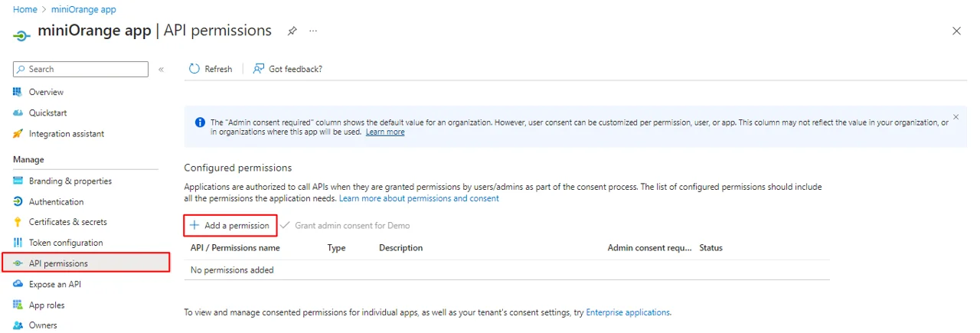Click the Refresh icon in the toolbar
Screen dimensions: 980x333
pyautogui.click(x=194, y=69)
